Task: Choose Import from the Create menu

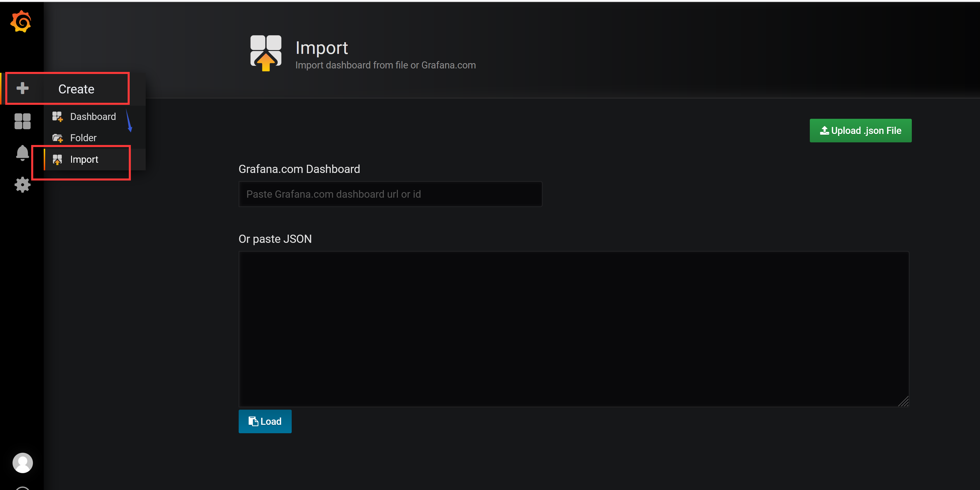Action: tap(84, 160)
